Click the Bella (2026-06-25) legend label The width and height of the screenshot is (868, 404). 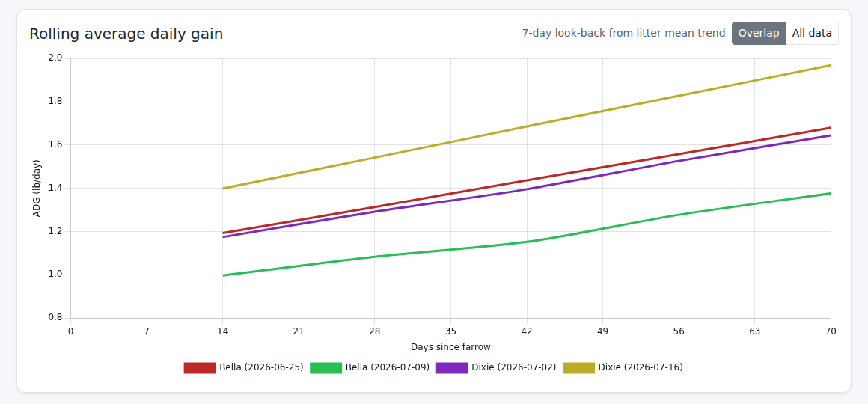[x=261, y=367]
